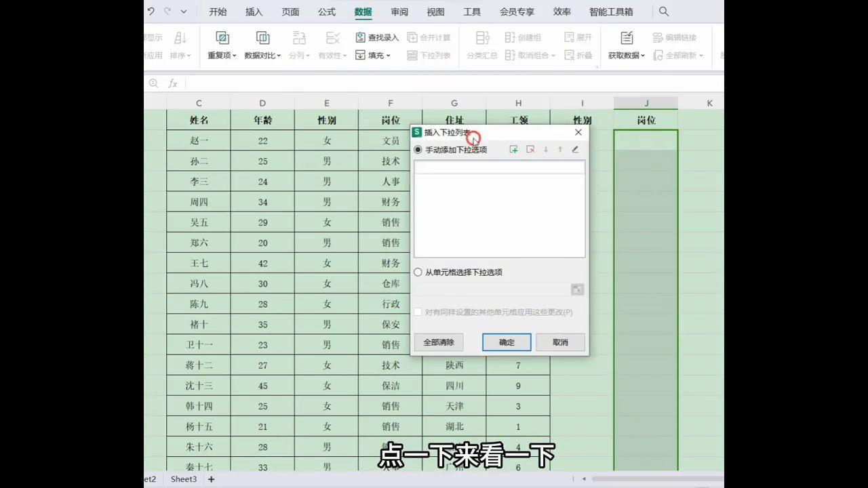Click the first dropdown option input row
The height and width of the screenshot is (488, 868).
click(500, 167)
